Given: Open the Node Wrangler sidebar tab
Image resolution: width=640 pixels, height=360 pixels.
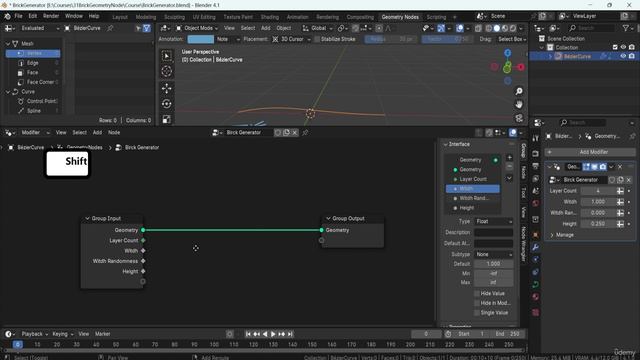Looking at the screenshot, I should point(523,244).
